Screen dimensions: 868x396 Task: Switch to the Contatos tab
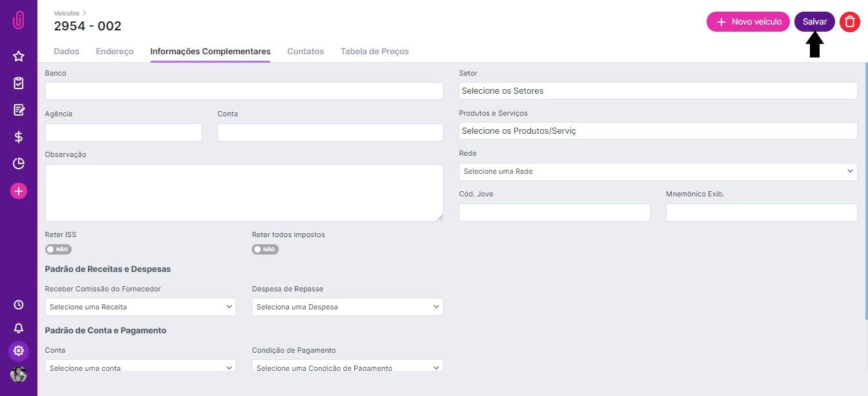[305, 51]
